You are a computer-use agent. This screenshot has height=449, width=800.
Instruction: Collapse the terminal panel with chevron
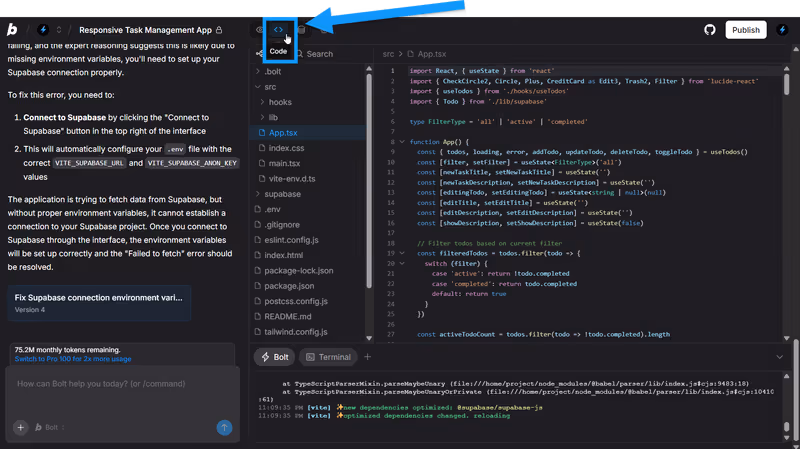point(780,357)
